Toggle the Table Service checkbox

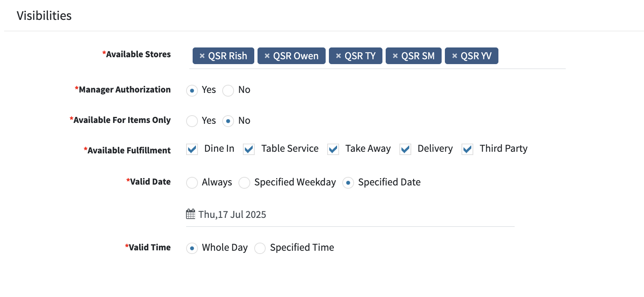pos(249,149)
